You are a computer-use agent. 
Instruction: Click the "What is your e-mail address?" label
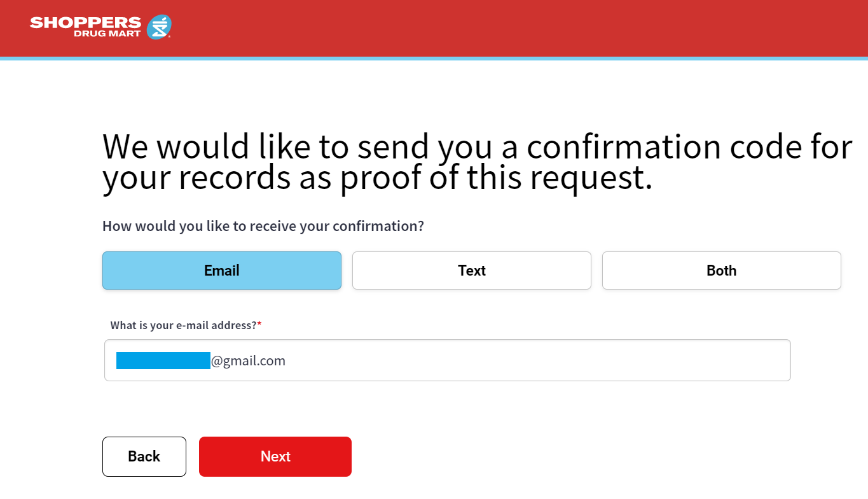pos(183,325)
